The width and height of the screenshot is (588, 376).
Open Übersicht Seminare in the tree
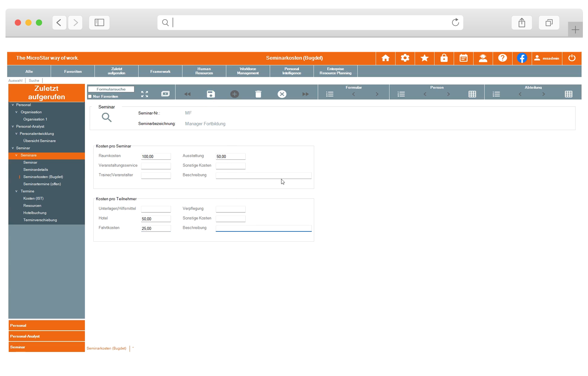click(40, 141)
